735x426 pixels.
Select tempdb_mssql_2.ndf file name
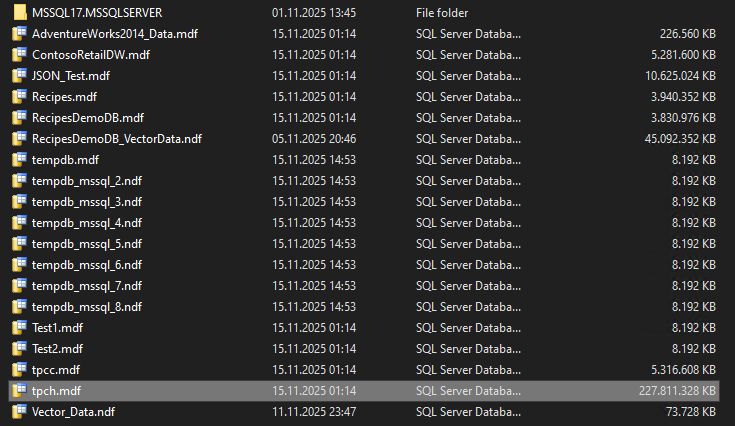pos(87,181)
